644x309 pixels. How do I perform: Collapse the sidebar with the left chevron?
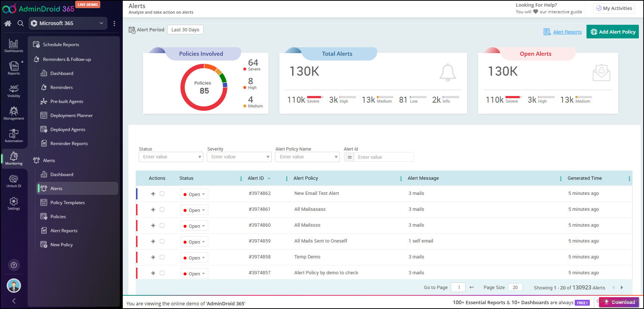pyautogui.click(x=14, y=301)
